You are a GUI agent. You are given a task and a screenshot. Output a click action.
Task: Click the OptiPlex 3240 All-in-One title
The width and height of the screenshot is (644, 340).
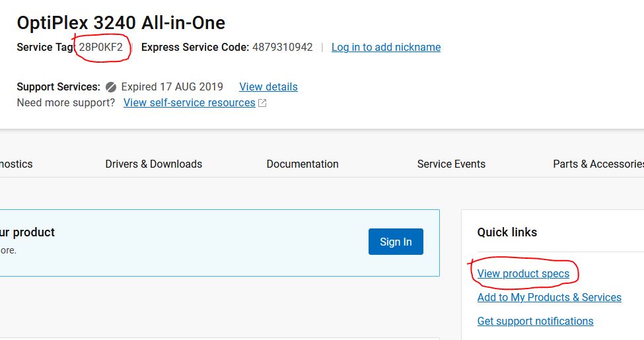pos(121,23)
